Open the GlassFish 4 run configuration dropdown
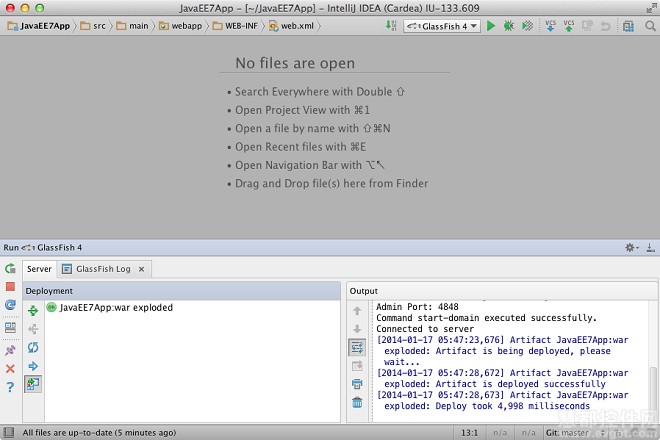 pos(442,26)
